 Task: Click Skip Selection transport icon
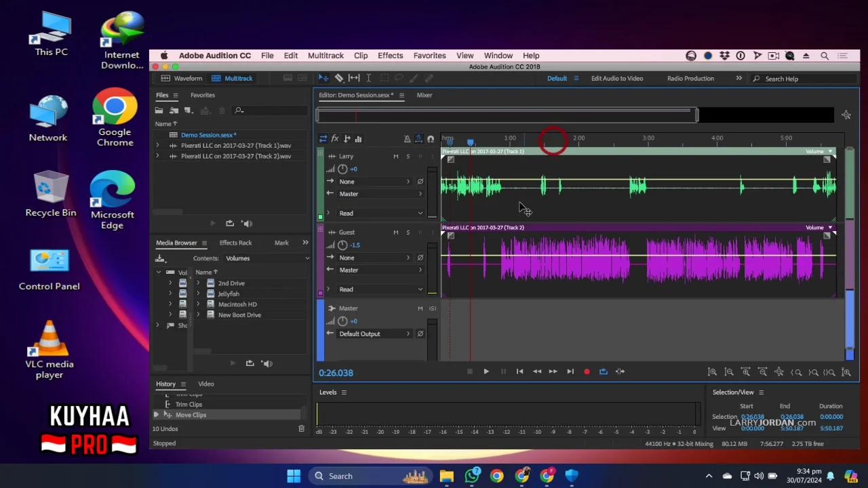pyautogui.click(x=620, y=371)
